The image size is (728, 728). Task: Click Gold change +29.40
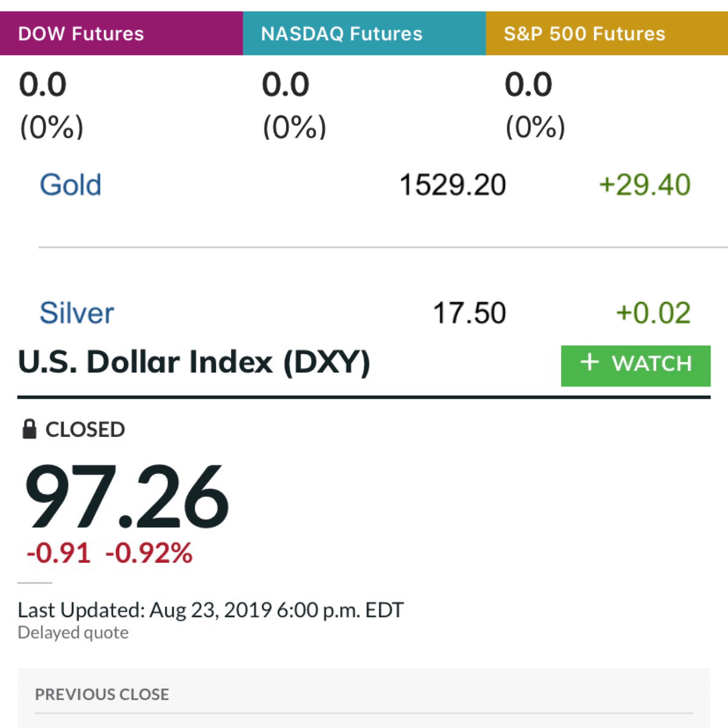pos(645,184)
